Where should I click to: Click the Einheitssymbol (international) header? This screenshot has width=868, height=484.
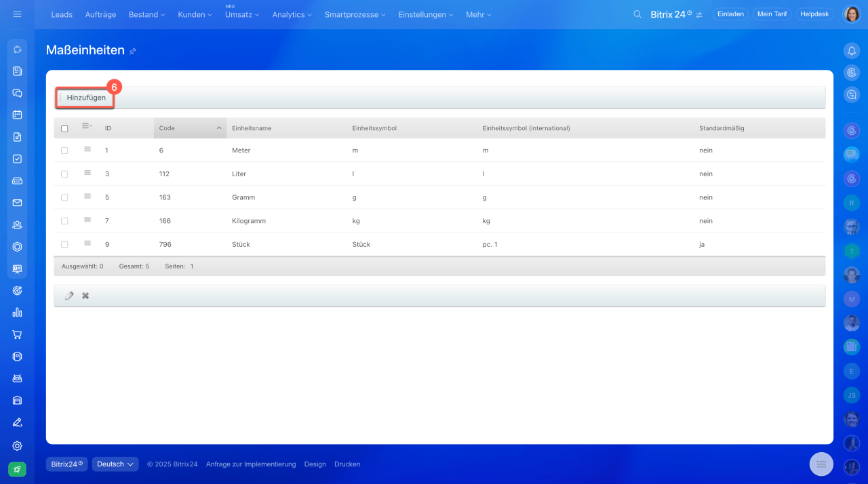click(x=526, y=128)
